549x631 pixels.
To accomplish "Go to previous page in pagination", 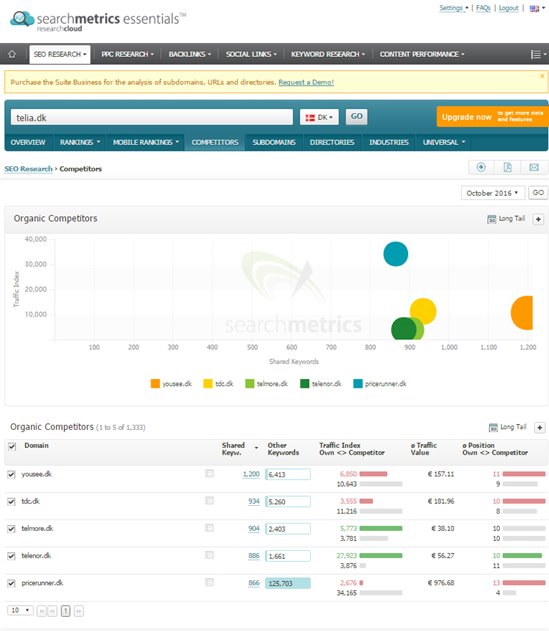I will [x=52, y=611].
